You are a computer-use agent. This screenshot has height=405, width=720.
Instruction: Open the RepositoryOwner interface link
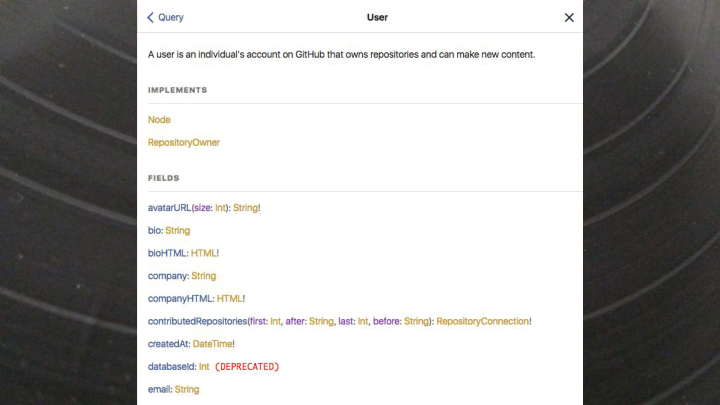(184, 143)
